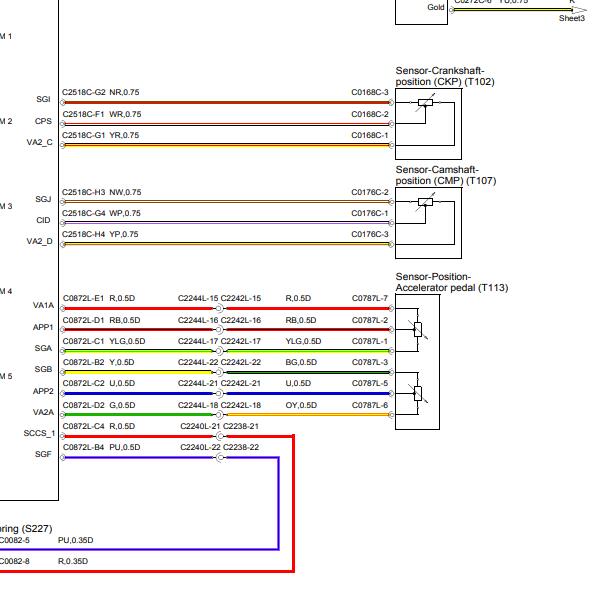Click wire spec OY,0.5D

coord(301,406)
